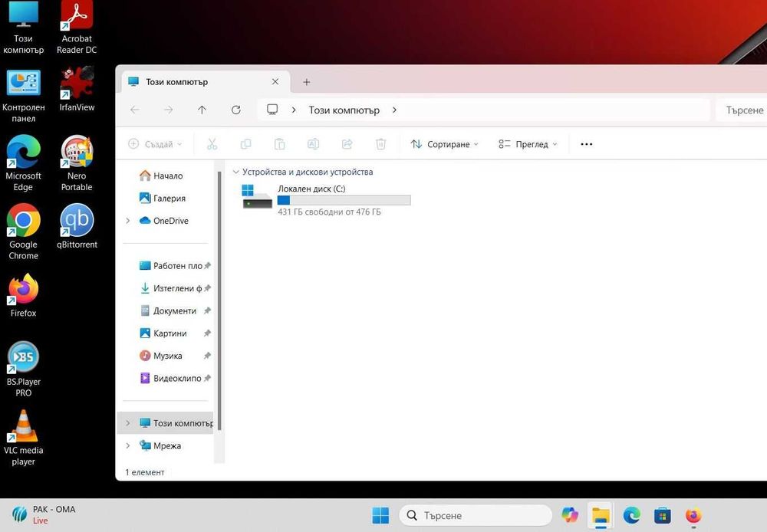
Task: Click the Cut scissors icon in the toolbar
Action: pos(212,144)
